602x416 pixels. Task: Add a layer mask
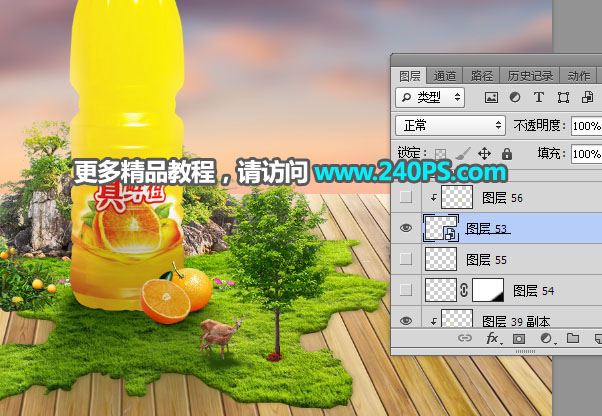519,339
